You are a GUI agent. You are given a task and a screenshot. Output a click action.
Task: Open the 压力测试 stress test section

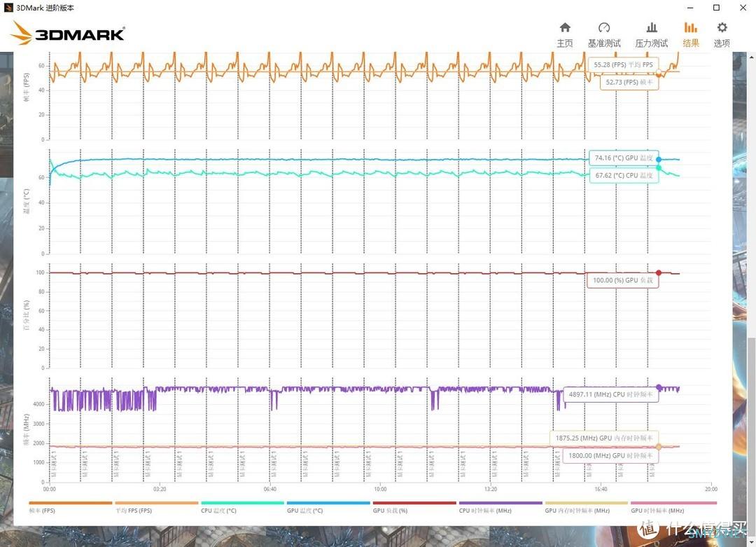point(652,35)
